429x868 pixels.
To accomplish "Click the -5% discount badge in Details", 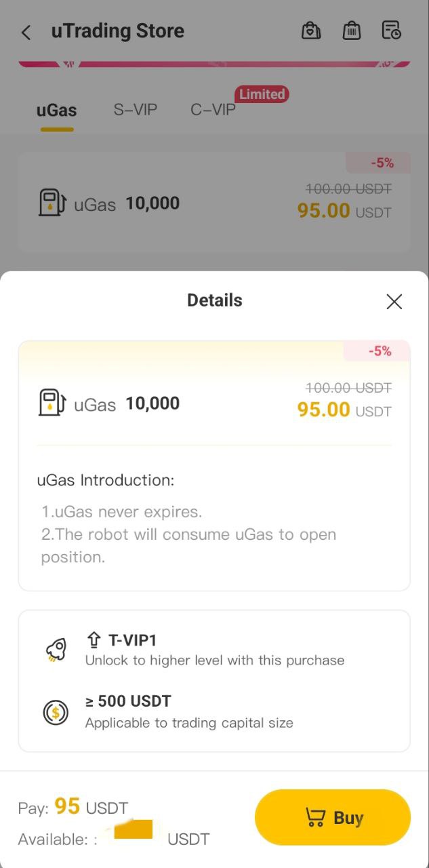I will pos(380,351).
